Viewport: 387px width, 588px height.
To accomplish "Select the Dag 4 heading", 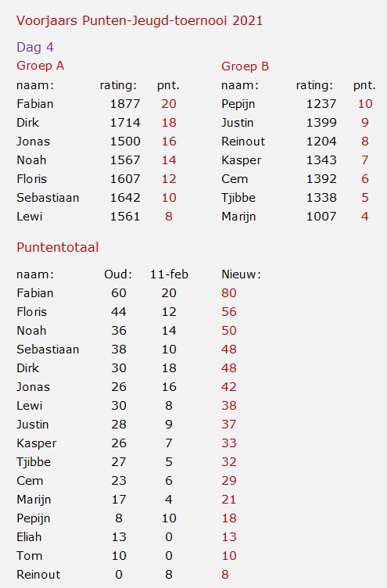I will click(x=35, y=48).
